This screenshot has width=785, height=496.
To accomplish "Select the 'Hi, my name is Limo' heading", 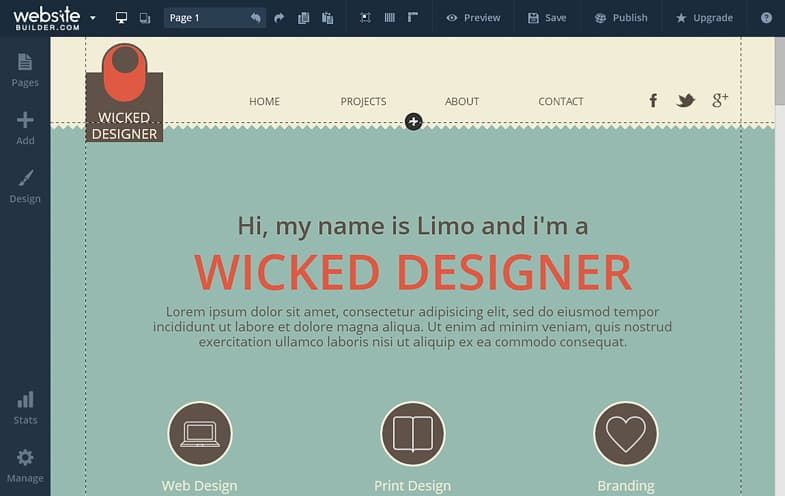I will pyautogui.click(x=413, y=226).
